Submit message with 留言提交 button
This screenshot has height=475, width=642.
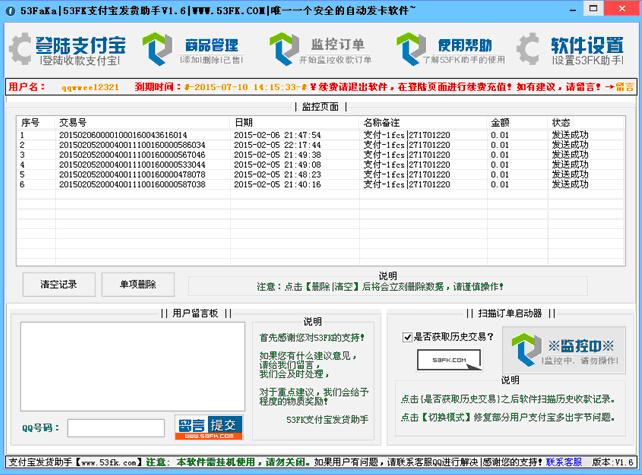(209, 427)
